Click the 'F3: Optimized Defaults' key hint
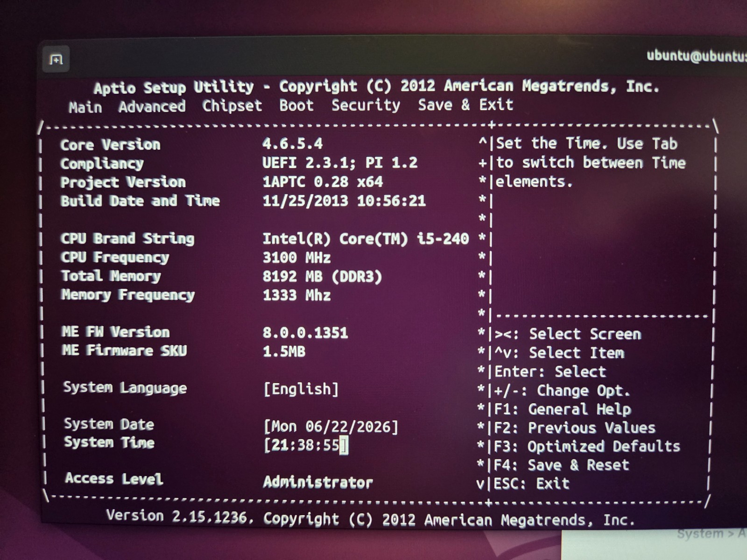Viewport: 747px width, 560px height. pos(587,447)
